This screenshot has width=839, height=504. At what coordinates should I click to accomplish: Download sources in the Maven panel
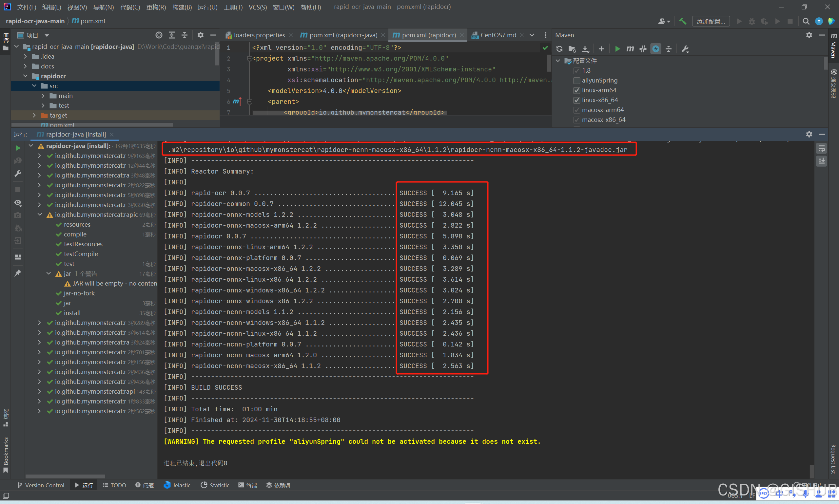[586, 48]
